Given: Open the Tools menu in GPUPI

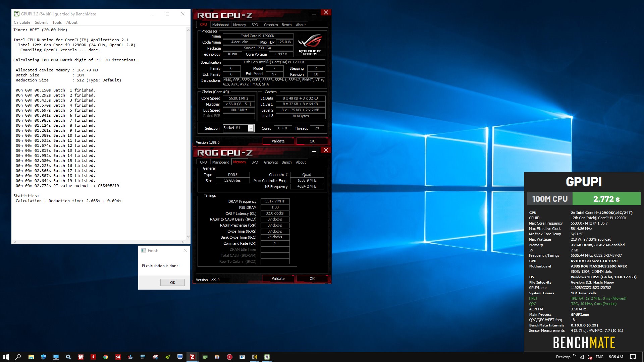Looking at the screenshot, I should point(57,22).
